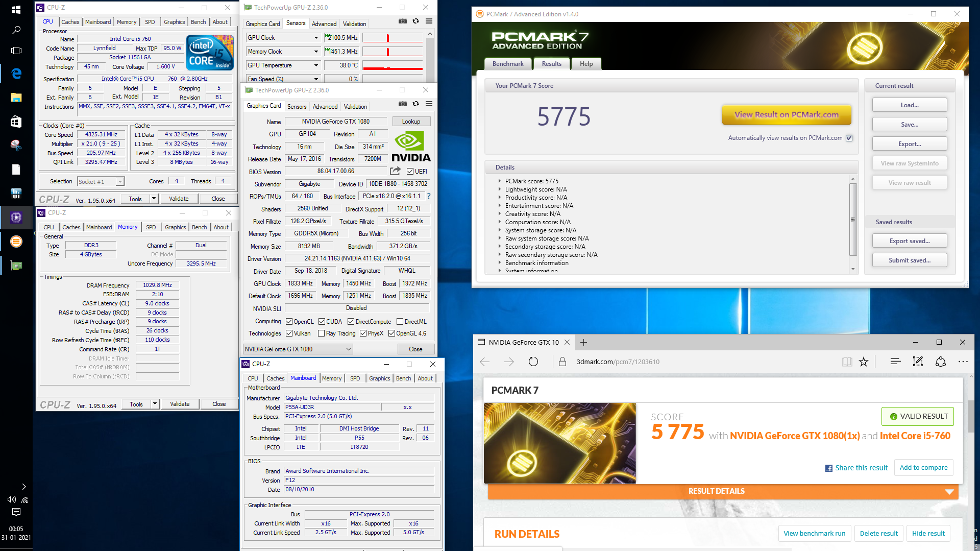Open the Advanced tab in GPU-Z Graphics Card window

325,107
